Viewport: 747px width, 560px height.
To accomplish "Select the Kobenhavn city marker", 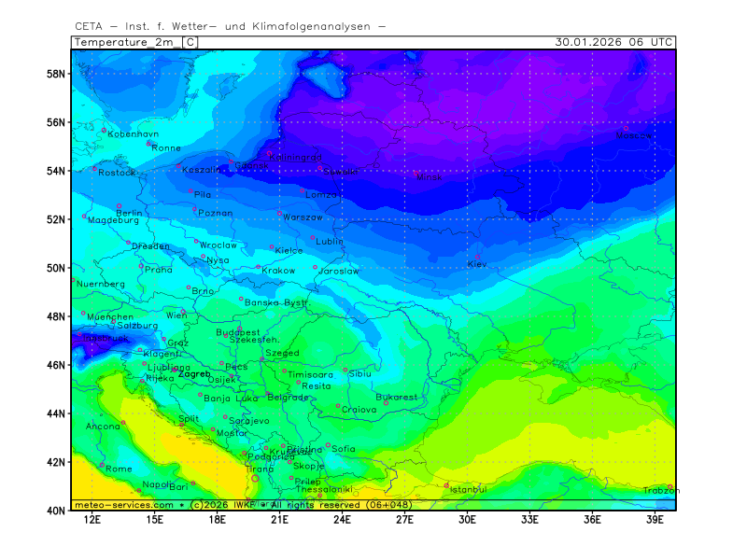I will pyautogui.click(x=104, y=130).
